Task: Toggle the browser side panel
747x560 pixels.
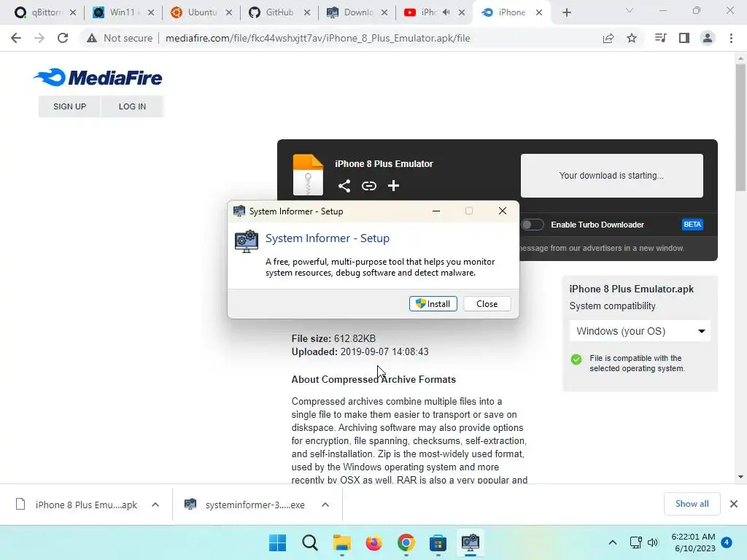Action: pos(684,38)
